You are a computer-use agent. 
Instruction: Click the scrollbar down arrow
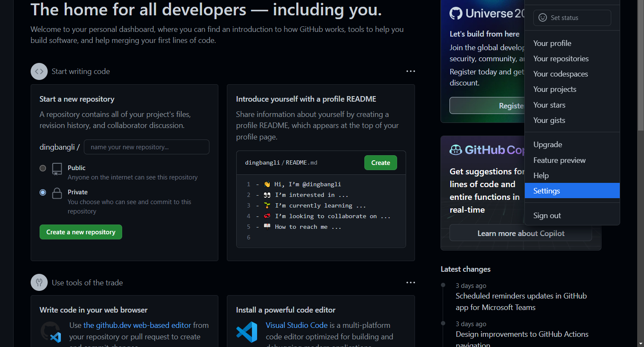(x=641, y=343)
